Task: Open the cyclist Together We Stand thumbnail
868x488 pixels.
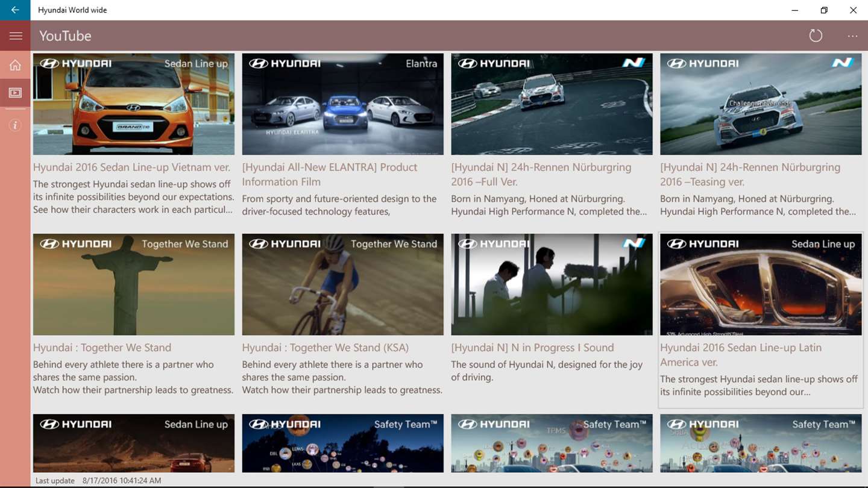Action: pos(342,284)
